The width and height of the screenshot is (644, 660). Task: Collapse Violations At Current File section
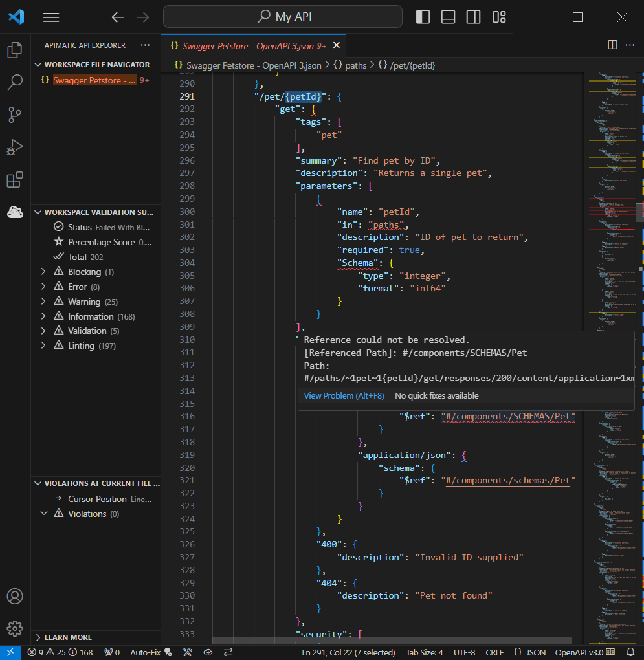point(97,483)
